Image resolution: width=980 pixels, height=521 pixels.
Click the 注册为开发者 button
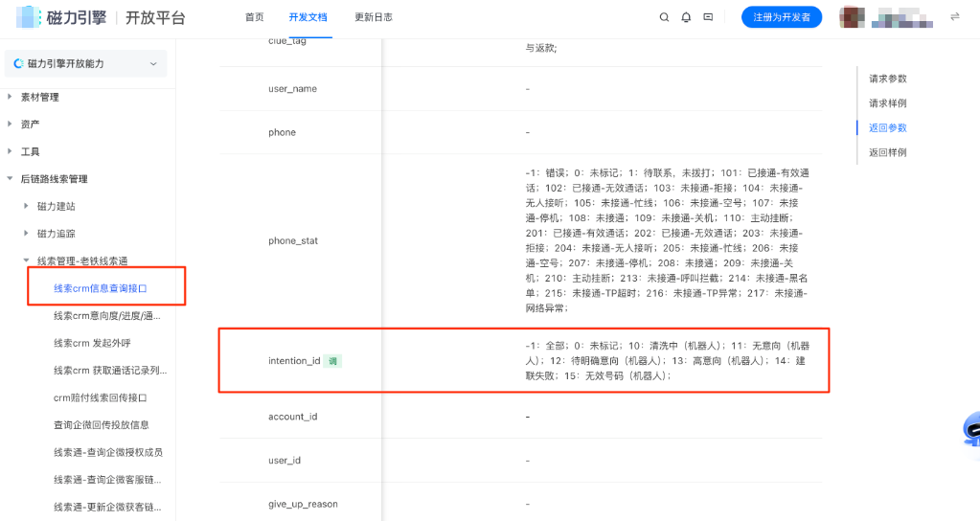point(782,17)
